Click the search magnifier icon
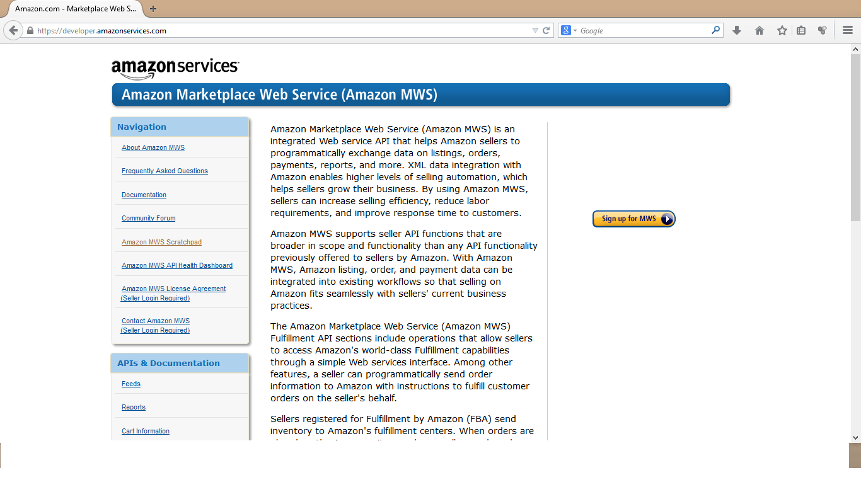This screenshot has width=861, height=504. [715, 30]
